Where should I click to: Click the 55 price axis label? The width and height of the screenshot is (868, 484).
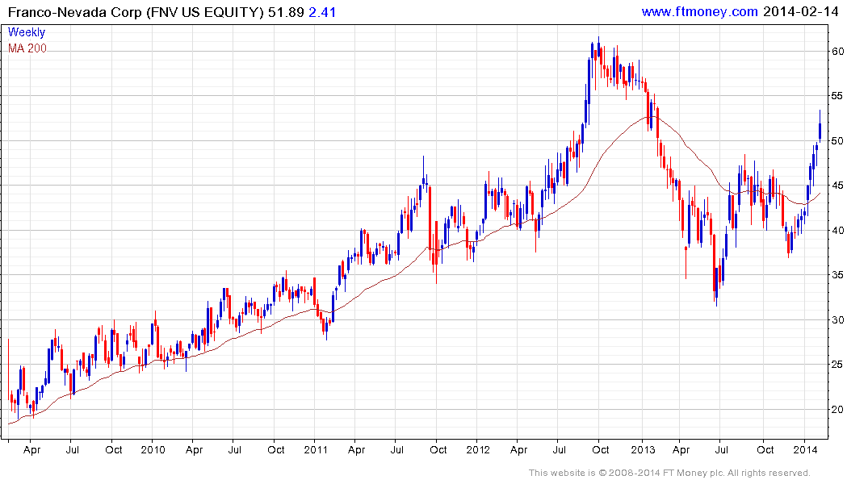(x=838, y=96)
